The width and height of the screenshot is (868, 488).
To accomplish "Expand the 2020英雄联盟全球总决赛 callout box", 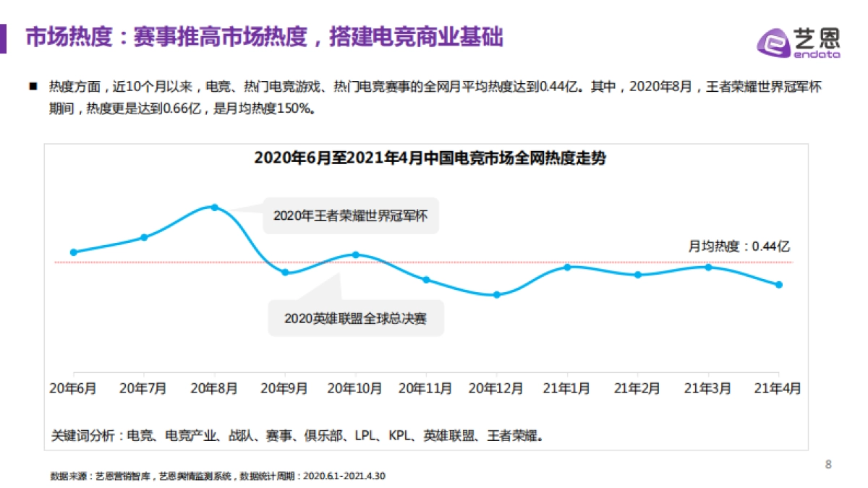I will (x=357, y=317).
